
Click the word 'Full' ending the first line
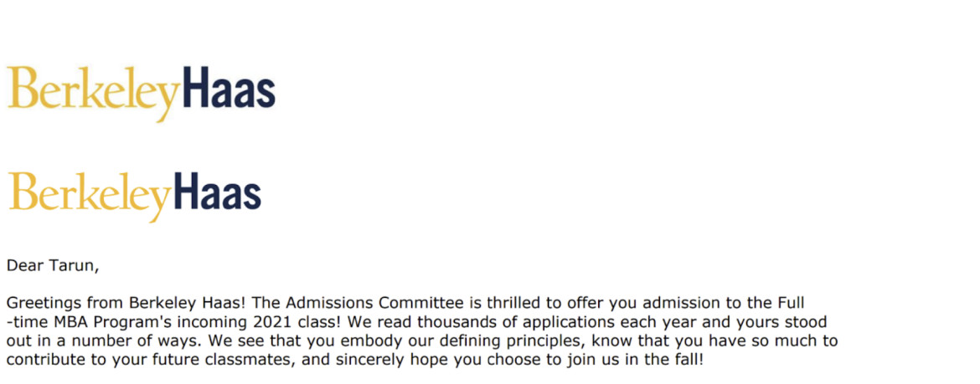pos(792,304)
